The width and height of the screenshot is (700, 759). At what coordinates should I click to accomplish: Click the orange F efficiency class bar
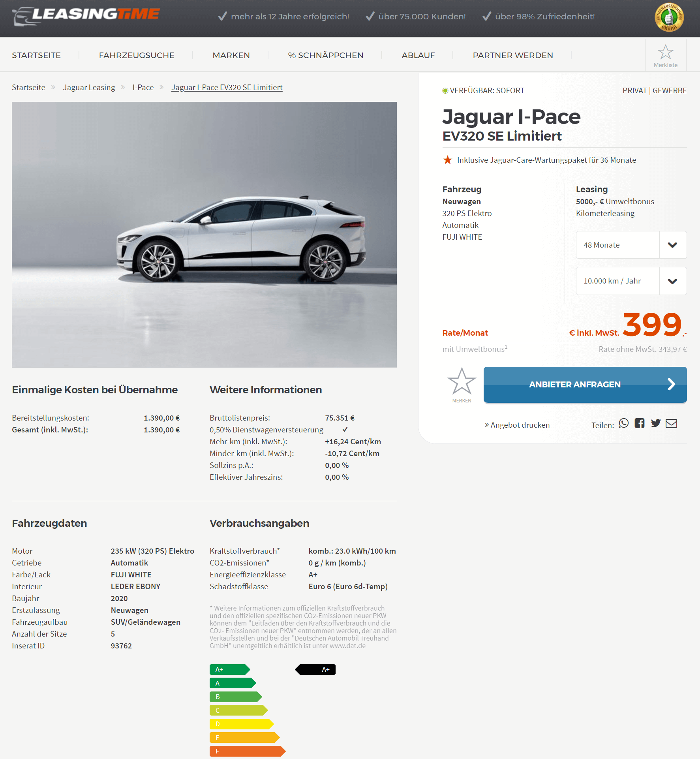pyautogui.click(x=248, y=751)
